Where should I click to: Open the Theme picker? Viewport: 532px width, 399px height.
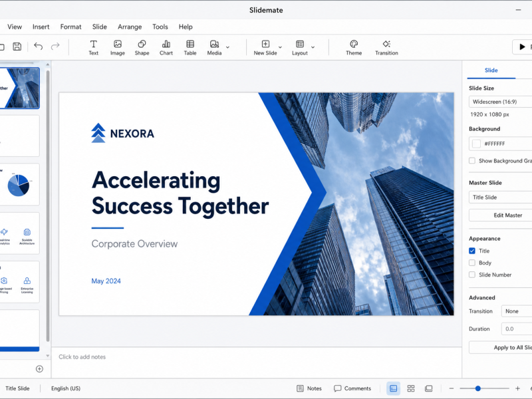pos(354,47)
